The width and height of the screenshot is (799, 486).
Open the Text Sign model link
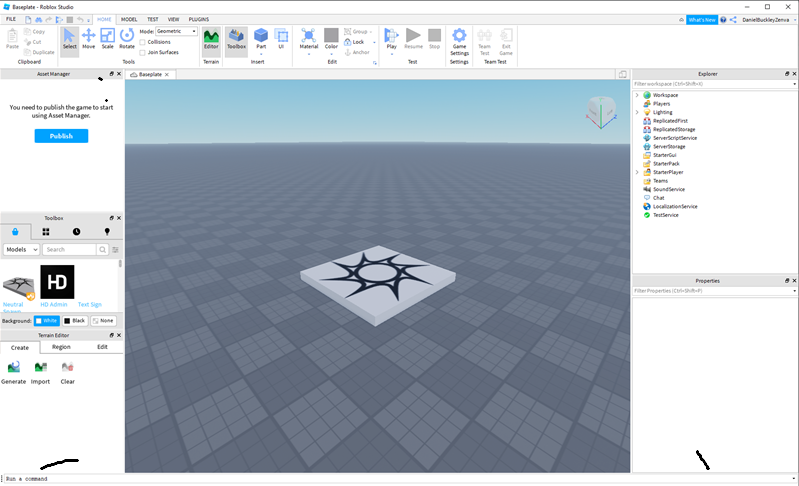click(x=90, y=305)
